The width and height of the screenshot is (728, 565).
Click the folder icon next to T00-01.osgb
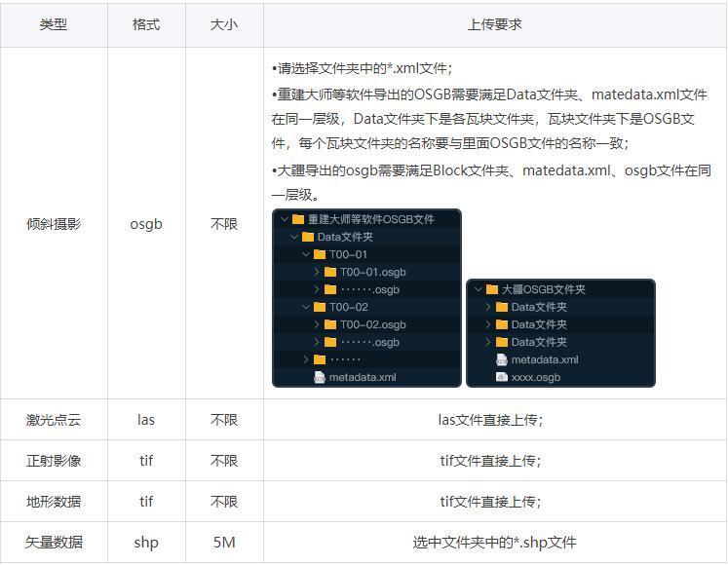click(330, 272)
